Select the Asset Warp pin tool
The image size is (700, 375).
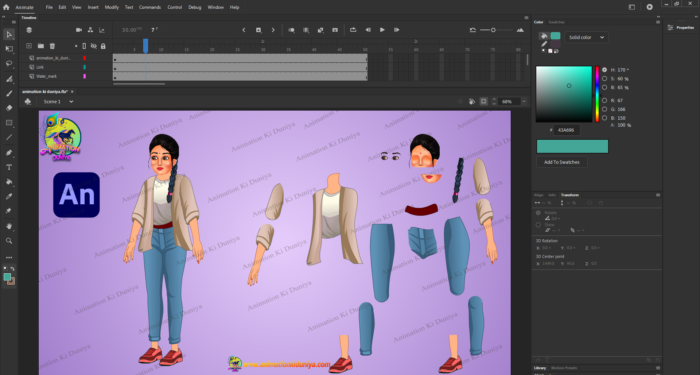point(9,211)
